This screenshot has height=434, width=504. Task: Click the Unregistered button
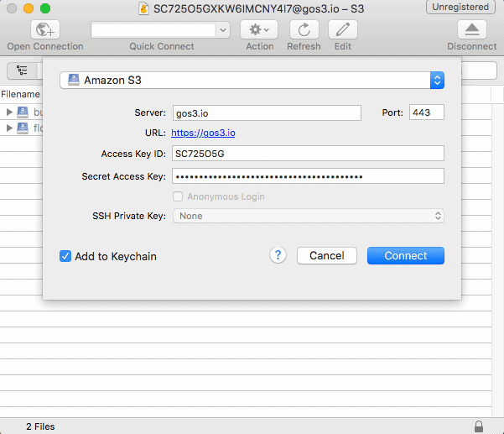(460, 7)
